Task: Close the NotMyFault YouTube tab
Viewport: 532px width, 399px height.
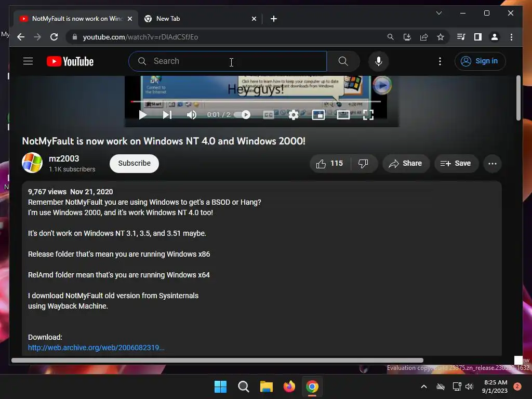Action: [x=129, y=19]
